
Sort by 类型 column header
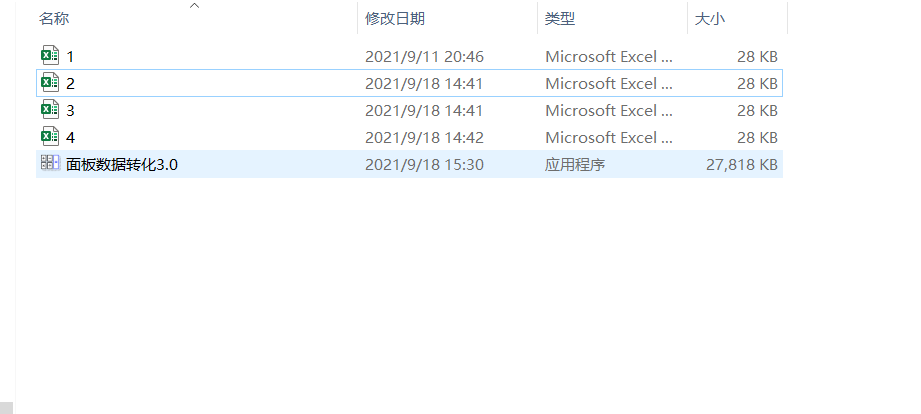pyautogui.click(x=560, y=19)
